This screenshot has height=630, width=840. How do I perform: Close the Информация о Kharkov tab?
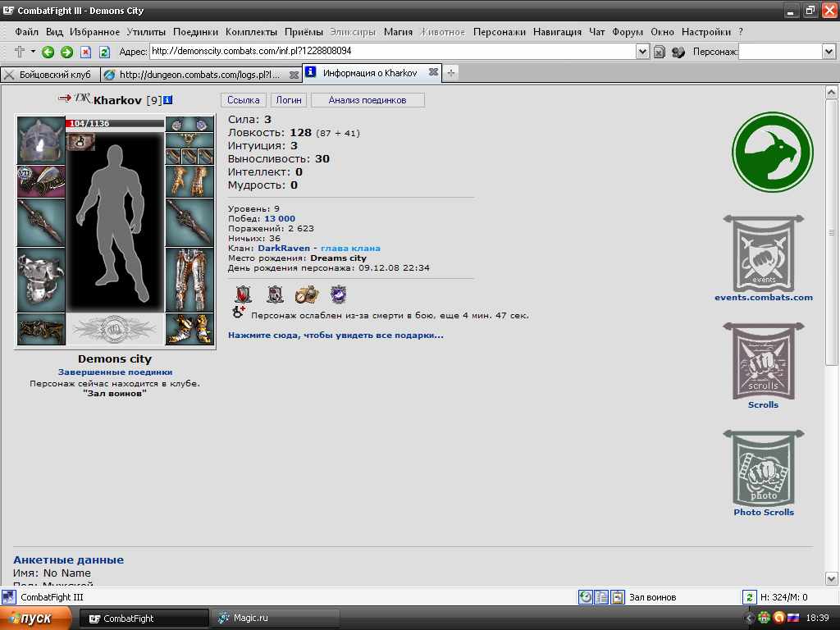pos(433,72)
